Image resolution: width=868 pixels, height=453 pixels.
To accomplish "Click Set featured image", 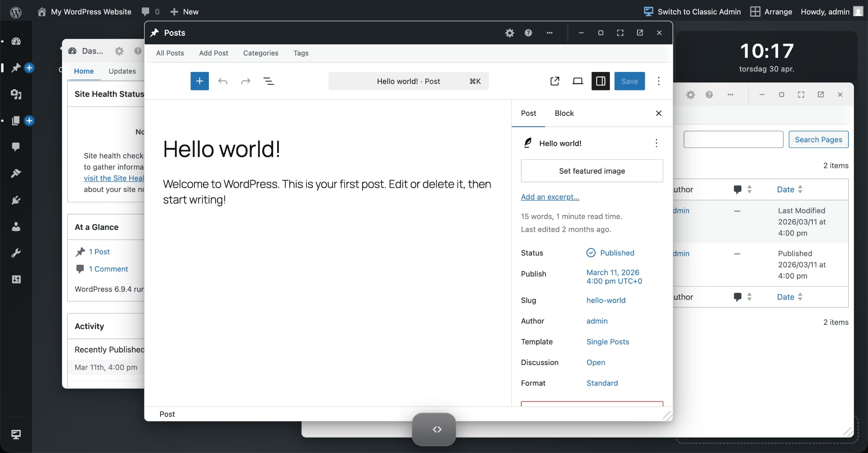I will (592, 171).
